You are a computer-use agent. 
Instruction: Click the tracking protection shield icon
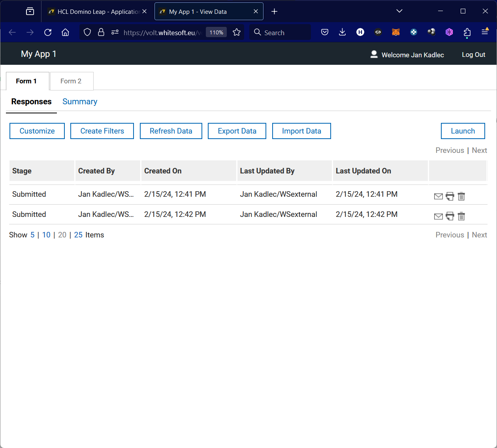click(87, 32)
